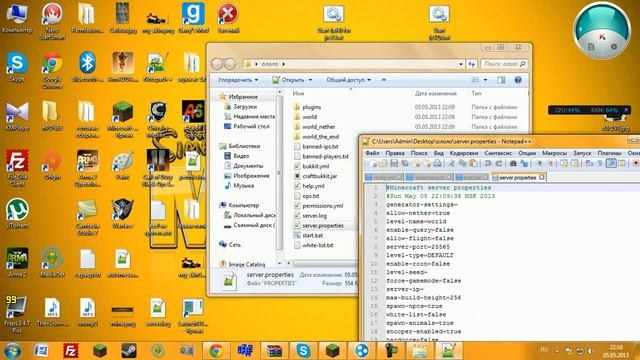Open the Общий доступ dropdown in Explorer
Screen dimensions: 640x360
(348, 80)
